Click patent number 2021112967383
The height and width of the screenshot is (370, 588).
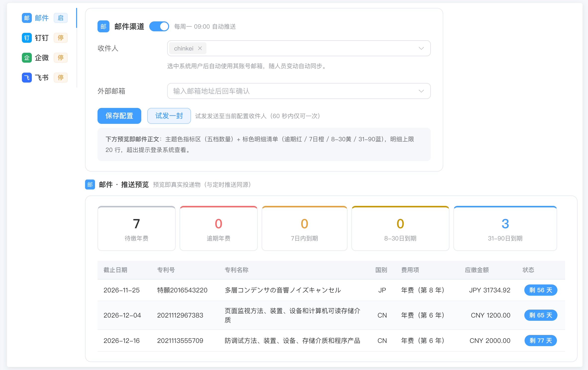(180, 315)
